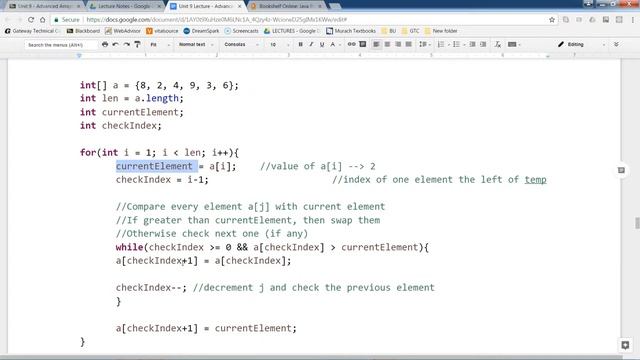Open the Screencasts bookmark

(x=241, y=31)
